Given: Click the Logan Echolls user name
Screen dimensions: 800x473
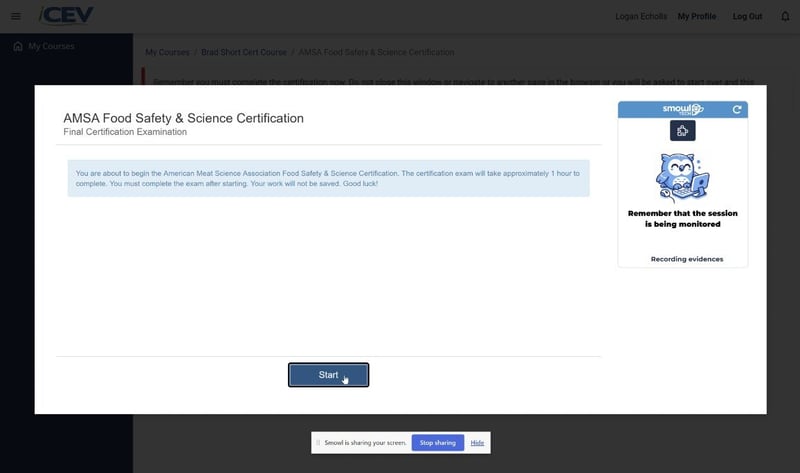Looking at the screenshot, I should [x=641, y=16].
